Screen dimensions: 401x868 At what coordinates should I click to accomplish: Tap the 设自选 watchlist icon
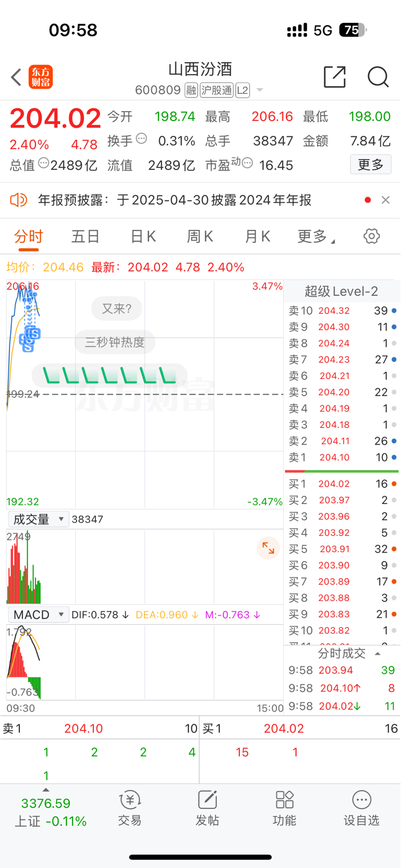point(361,809)
